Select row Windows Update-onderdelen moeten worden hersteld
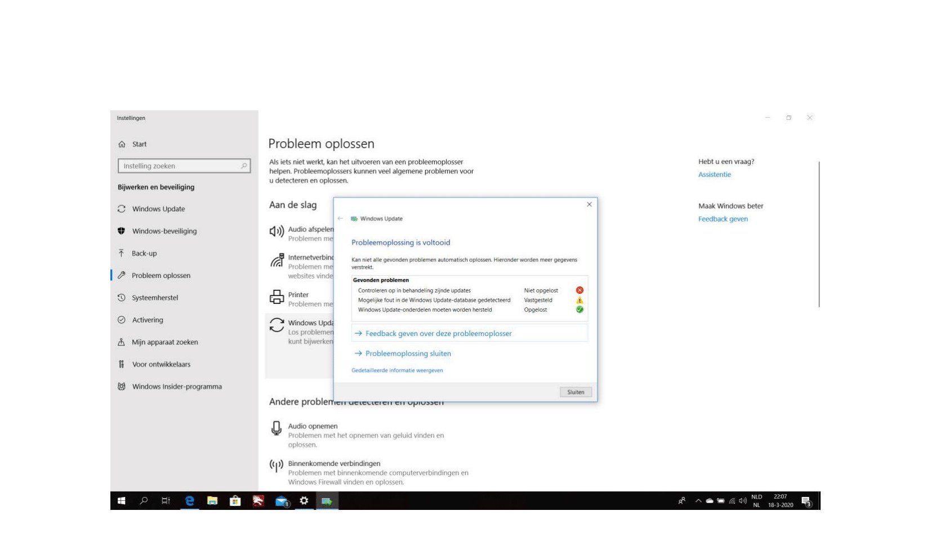The image size is (931, 560). 470,310
